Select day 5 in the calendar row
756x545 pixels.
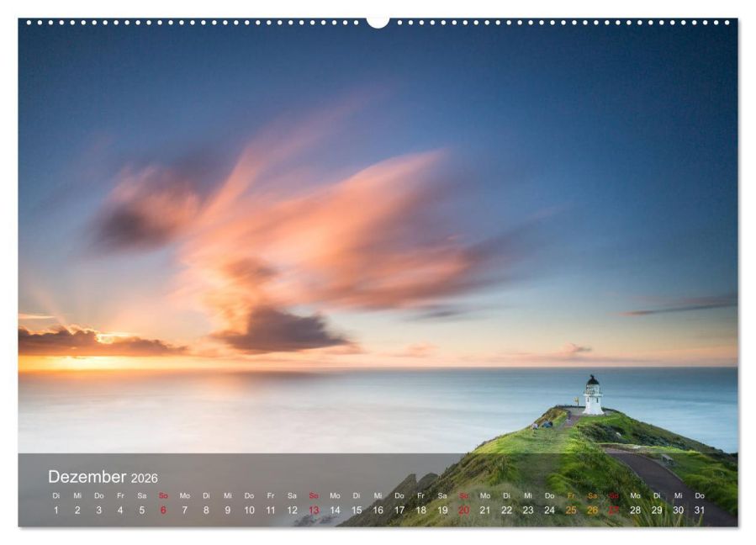pos(142,511)
